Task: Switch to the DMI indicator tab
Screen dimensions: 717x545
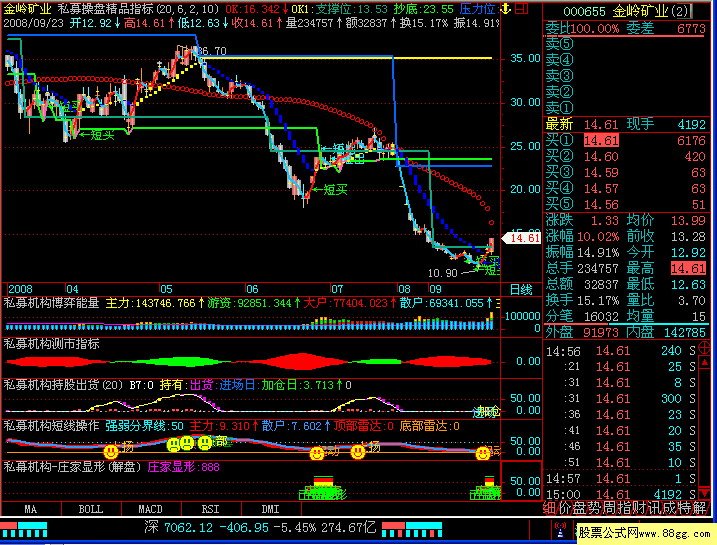Action: click(270, 509)
